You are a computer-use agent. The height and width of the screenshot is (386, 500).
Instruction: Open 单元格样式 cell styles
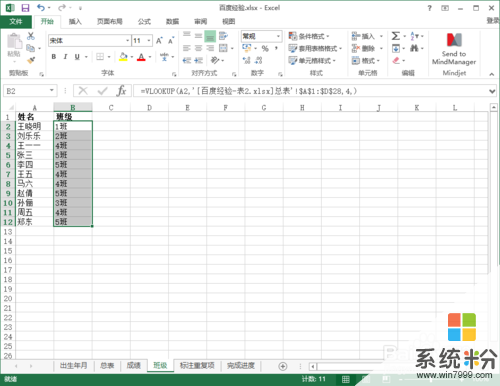312,61
